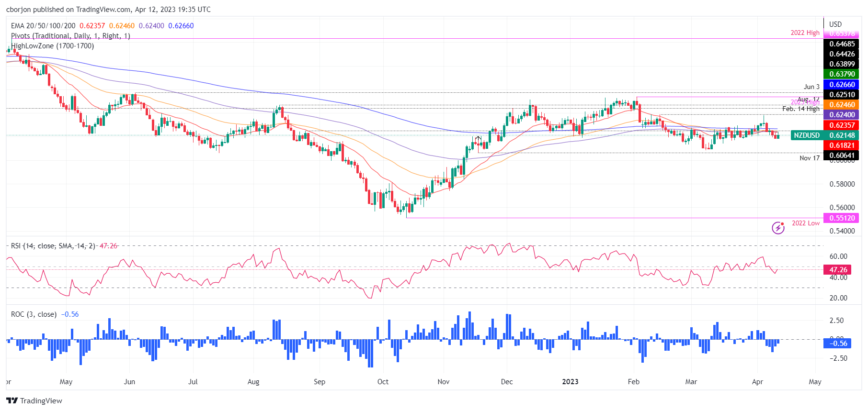Click the Nov 17 level label

(x=810, y=158)
